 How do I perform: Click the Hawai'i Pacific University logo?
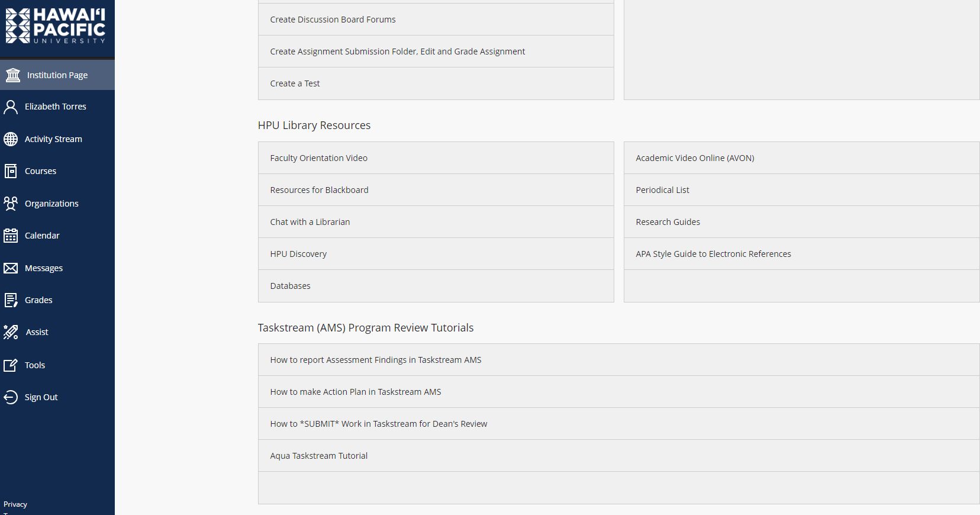[56, 26]
